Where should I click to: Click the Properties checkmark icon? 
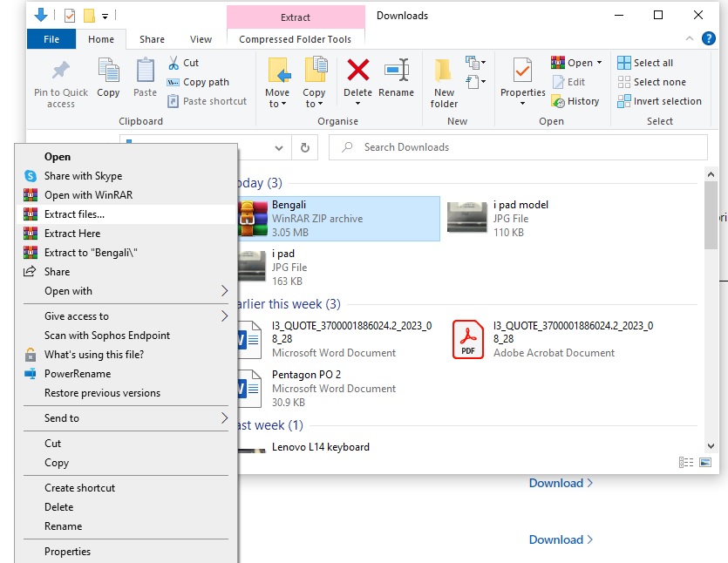tap(522, 71)
